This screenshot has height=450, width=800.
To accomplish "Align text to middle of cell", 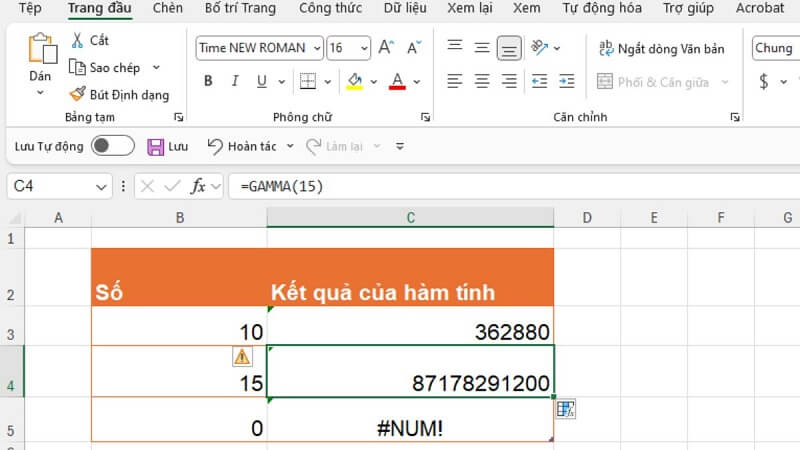I will coord(482,47).
